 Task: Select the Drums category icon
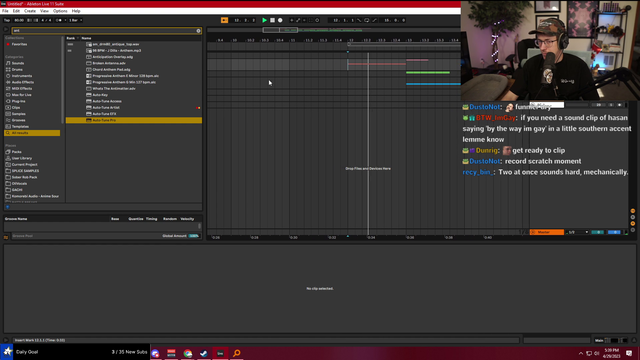pyautogui.click(x=8, y=69)
